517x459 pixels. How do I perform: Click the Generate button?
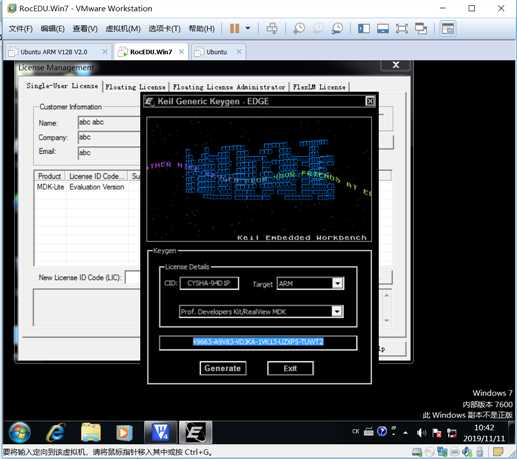tap(223, 368)
